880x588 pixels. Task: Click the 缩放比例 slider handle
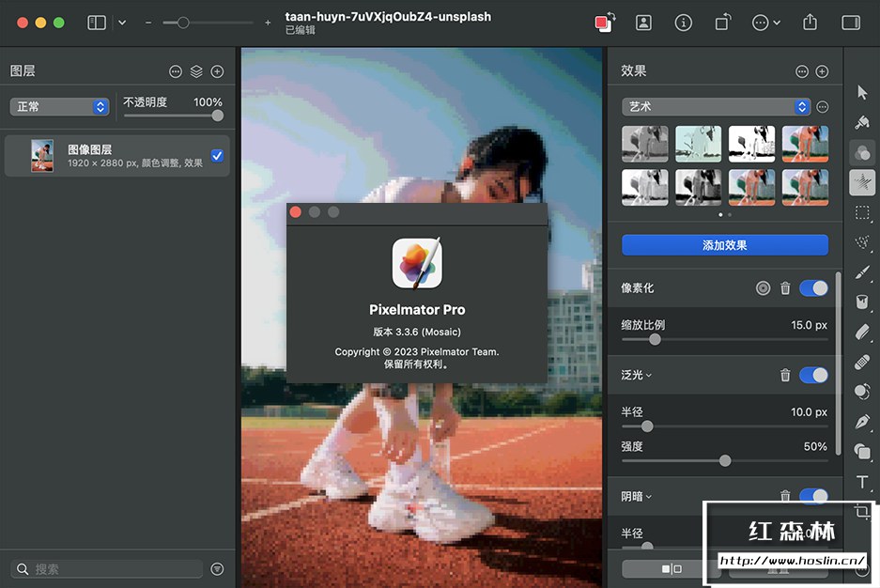click(x=655, y=340)
